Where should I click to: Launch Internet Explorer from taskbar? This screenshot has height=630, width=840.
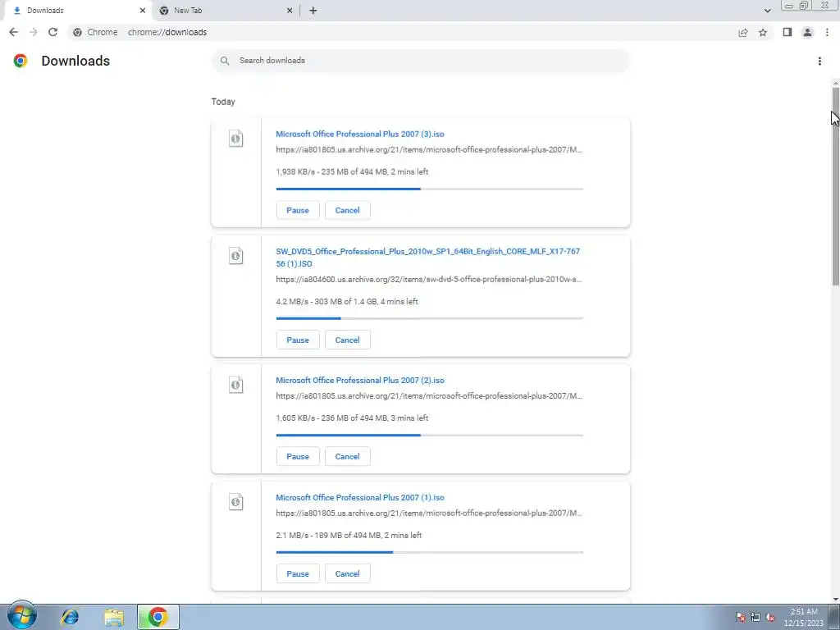click(70, 617)
